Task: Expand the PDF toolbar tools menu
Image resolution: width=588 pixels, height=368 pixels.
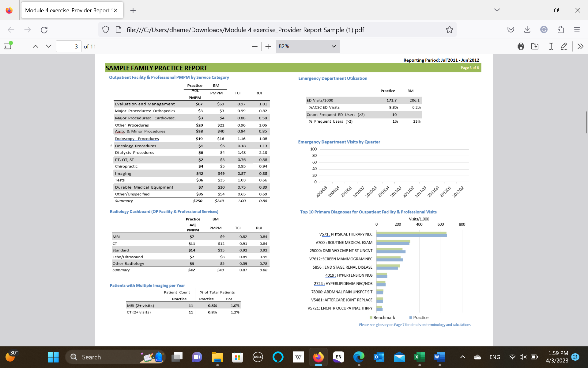Action: (580, 46)
